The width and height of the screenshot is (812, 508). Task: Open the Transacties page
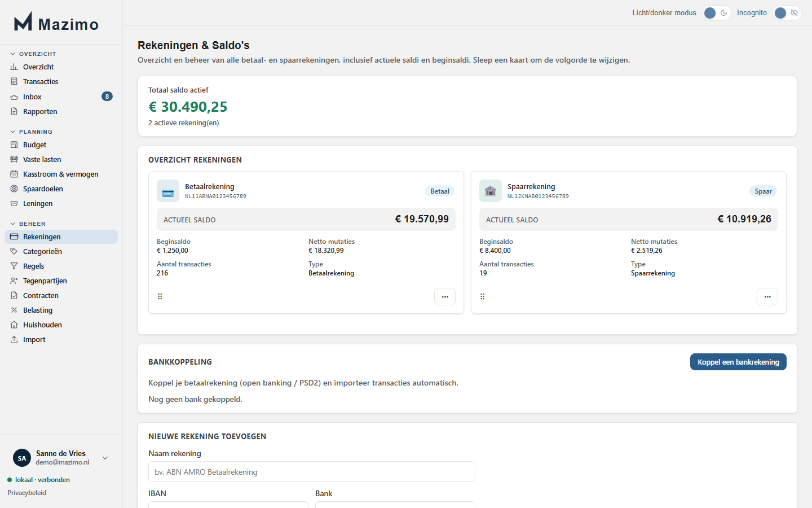pyautogui.click(x=61, y=81)
